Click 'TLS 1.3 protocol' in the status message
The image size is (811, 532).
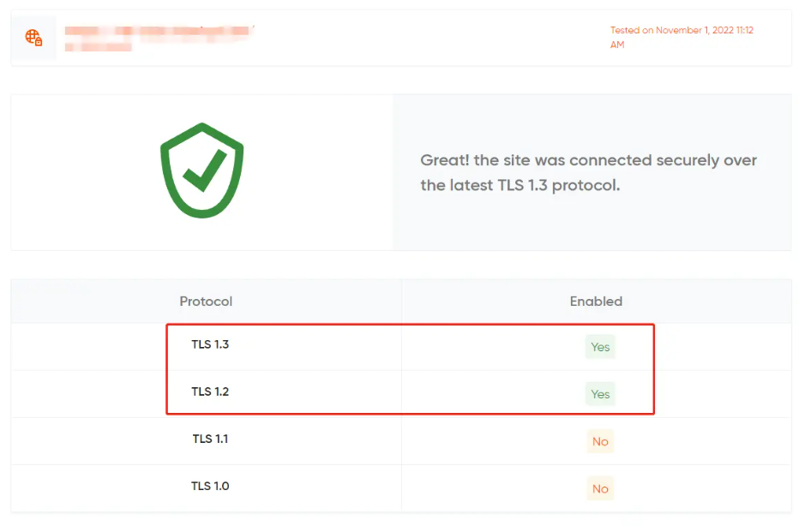pyautogui.click(x=558, y=185)
